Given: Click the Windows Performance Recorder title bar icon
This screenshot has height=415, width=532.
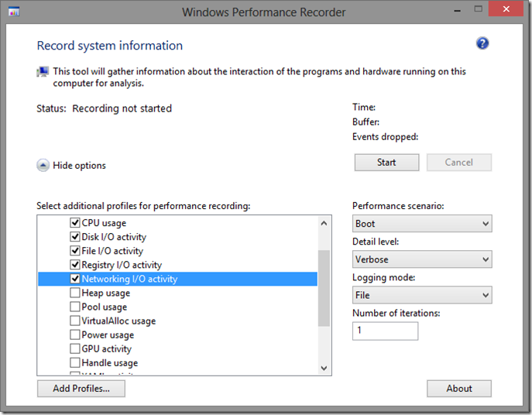Looking at the screenshot, I should tap(14, 11).
